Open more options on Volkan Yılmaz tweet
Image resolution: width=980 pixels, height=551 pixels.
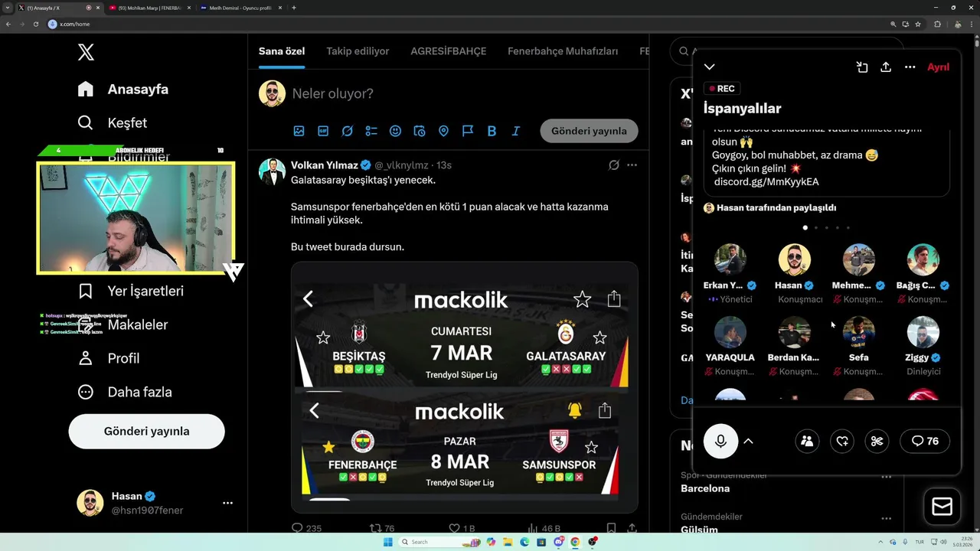click(x=632, y=165)
